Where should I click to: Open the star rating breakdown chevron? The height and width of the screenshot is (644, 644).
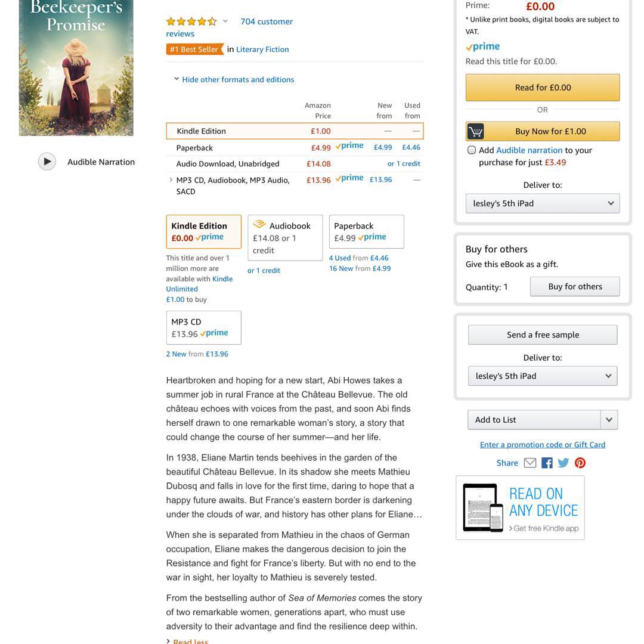(x=225, y=21)
